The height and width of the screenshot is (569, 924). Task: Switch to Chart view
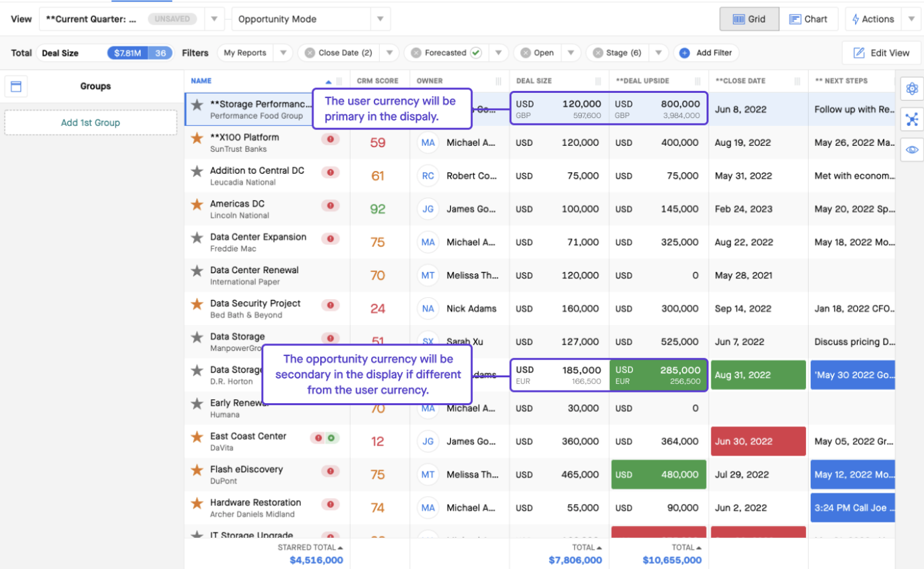pos(808,19)
